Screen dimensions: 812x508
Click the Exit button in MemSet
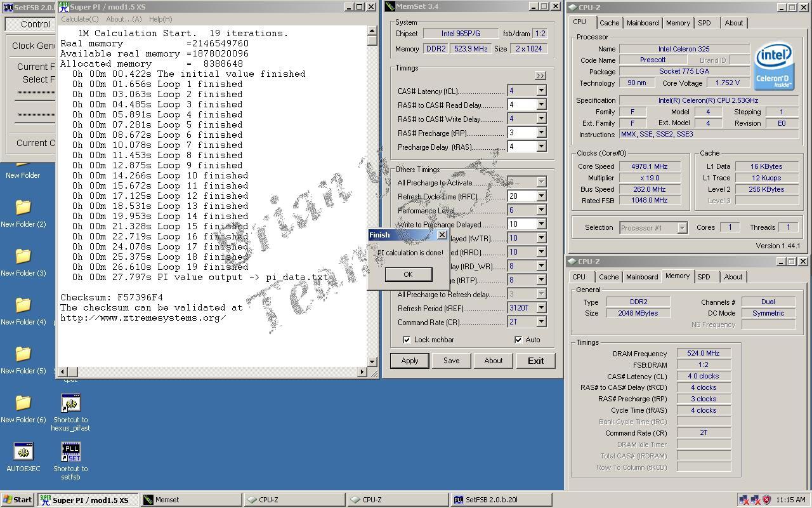click(x=535, y=361)
